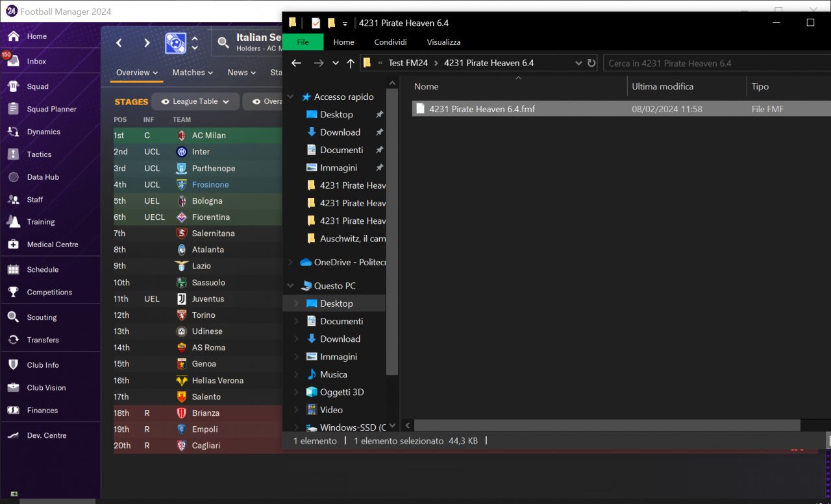Image resolution: width=831 pixels, height=504 pixels.
Task: Expand the Musica folder node
Action: click(297, 374)
